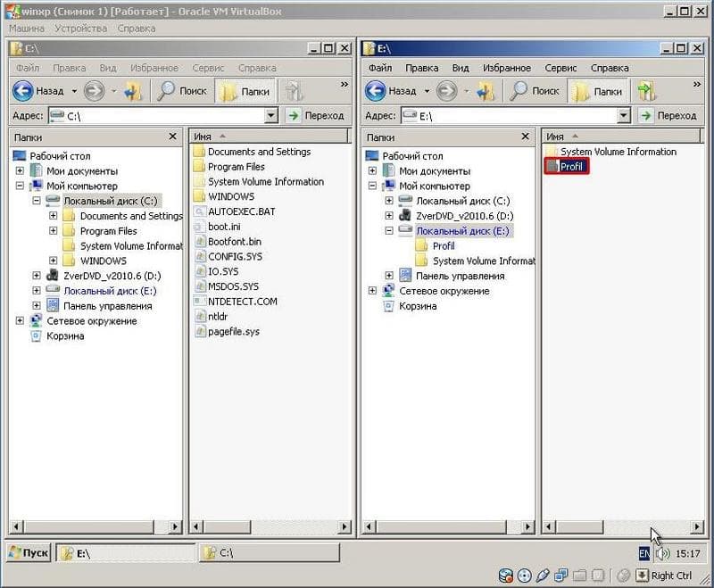Screen dimensions: 714x588
Task: Click the volume speaker tray icon
Action: pyautogui.click(x=662, y=553)
